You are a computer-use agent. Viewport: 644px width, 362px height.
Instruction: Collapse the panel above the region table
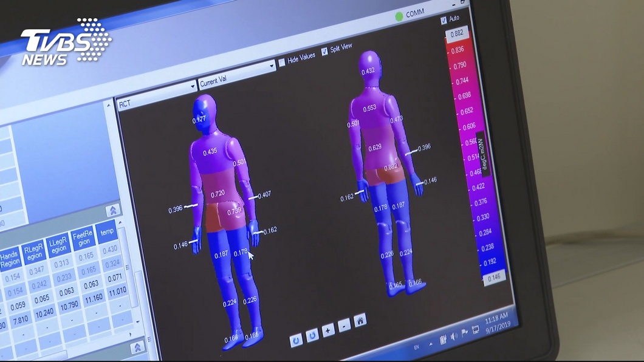point(113,211)
